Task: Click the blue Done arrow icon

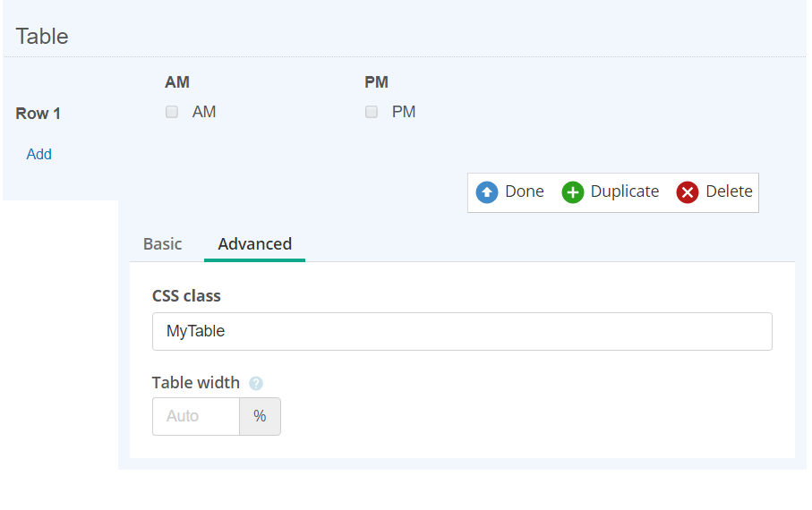Action: (x=487, y=192)
